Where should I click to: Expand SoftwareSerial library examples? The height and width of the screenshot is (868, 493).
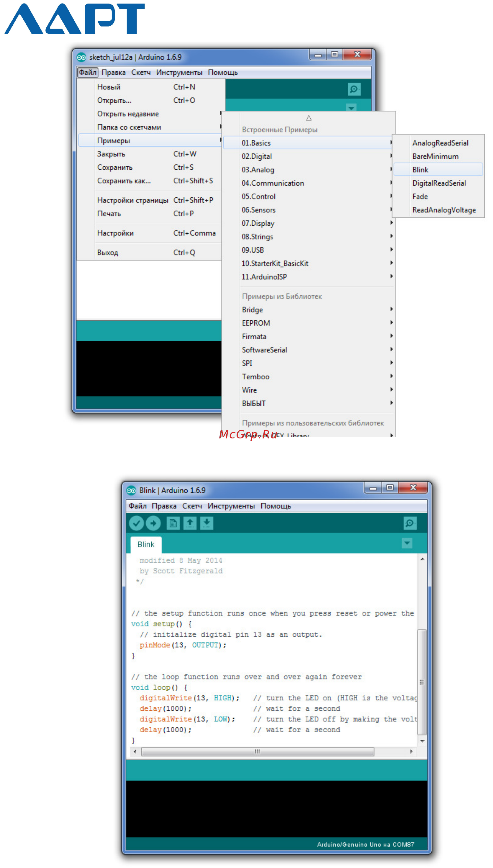point(309,350)
